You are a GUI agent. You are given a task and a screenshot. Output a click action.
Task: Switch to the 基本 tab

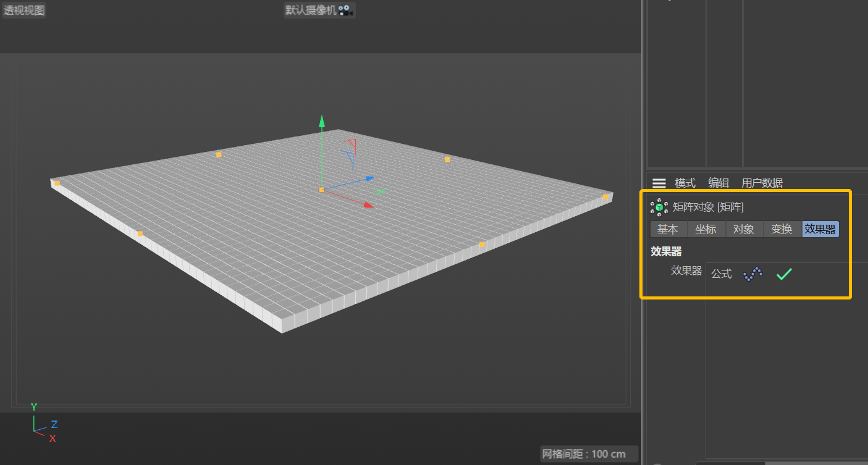(668, 229)
